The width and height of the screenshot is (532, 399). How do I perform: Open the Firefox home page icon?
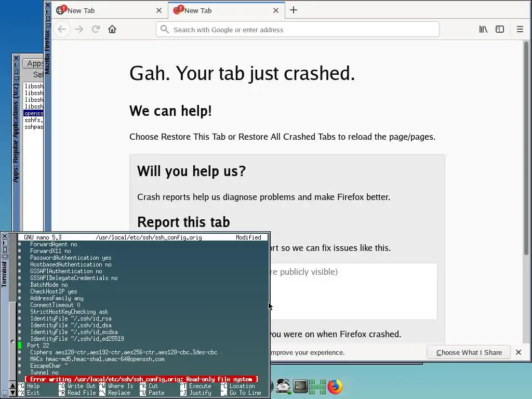click(112, 30)
